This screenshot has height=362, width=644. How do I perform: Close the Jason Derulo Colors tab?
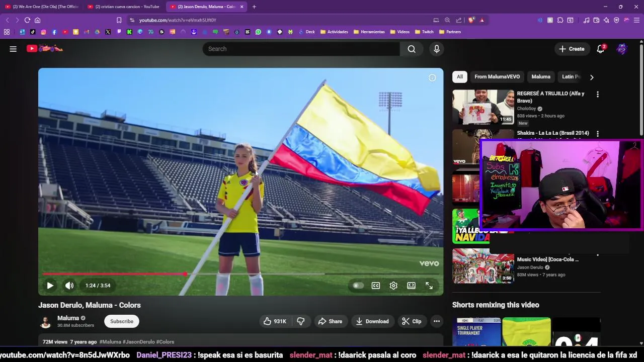tap(242, 7)
